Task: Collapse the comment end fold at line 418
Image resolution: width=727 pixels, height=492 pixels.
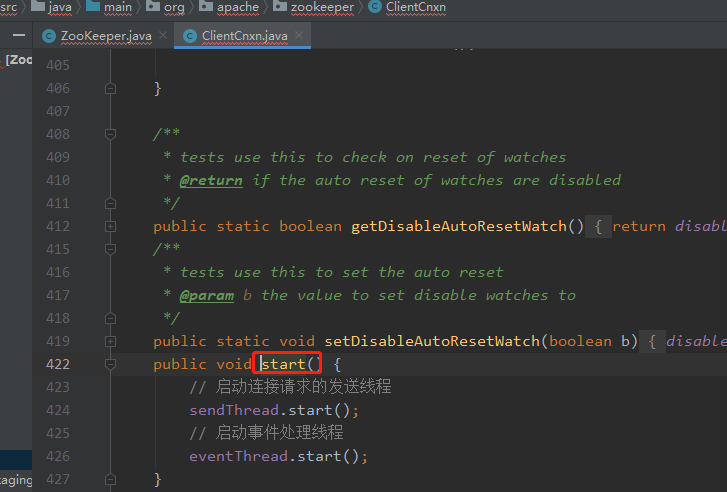Action: point(110,318)
